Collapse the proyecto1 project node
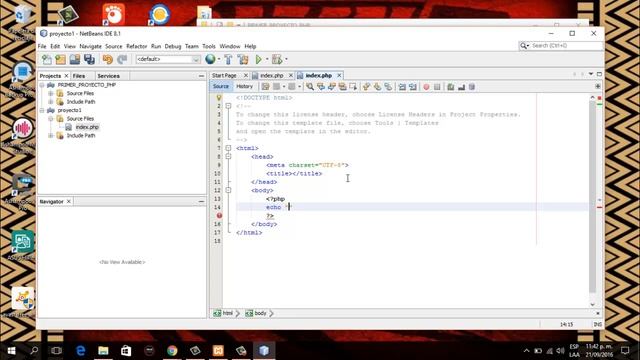This screenshot has height=360, width=640. 42,110
